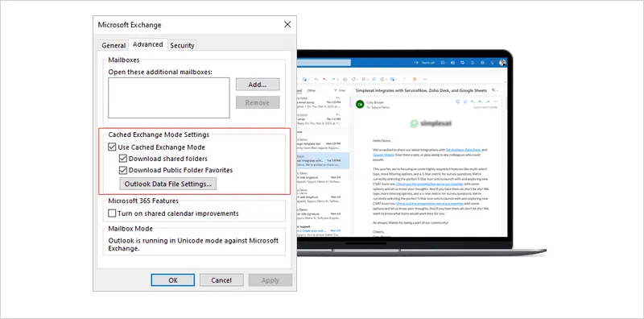Open Outlook settings gear icon
This screenshot has width=644, height=319.
[x=482, y=63]
